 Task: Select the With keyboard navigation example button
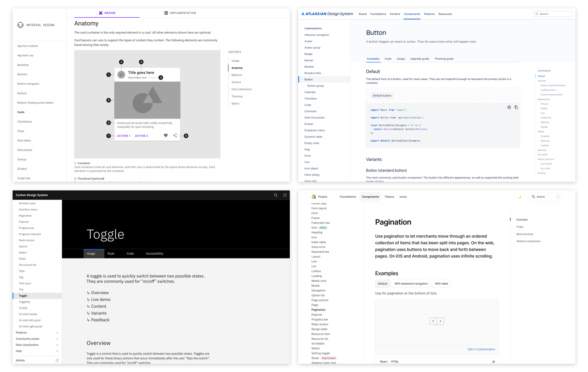coord(411,284)
